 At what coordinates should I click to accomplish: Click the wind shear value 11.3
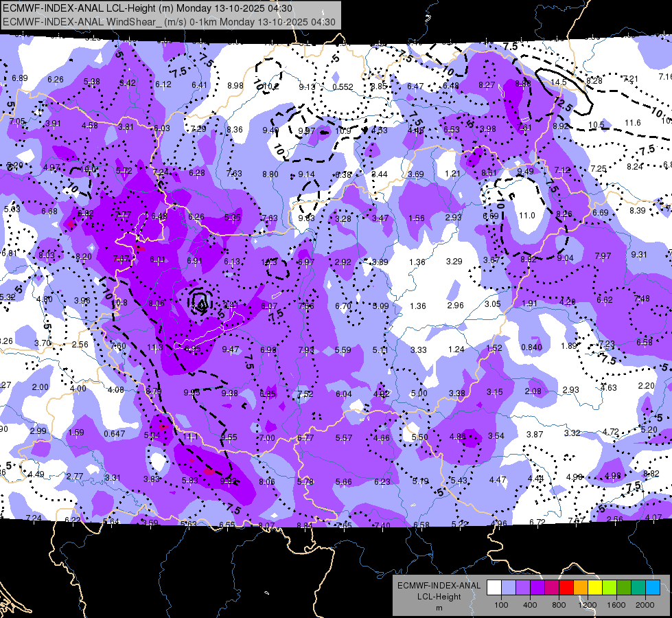click(x=154, y=347)
